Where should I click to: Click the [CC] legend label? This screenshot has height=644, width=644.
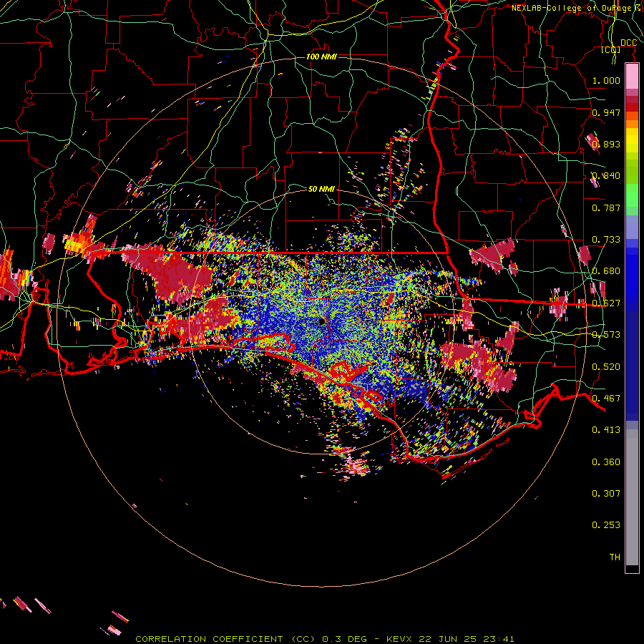611,50
